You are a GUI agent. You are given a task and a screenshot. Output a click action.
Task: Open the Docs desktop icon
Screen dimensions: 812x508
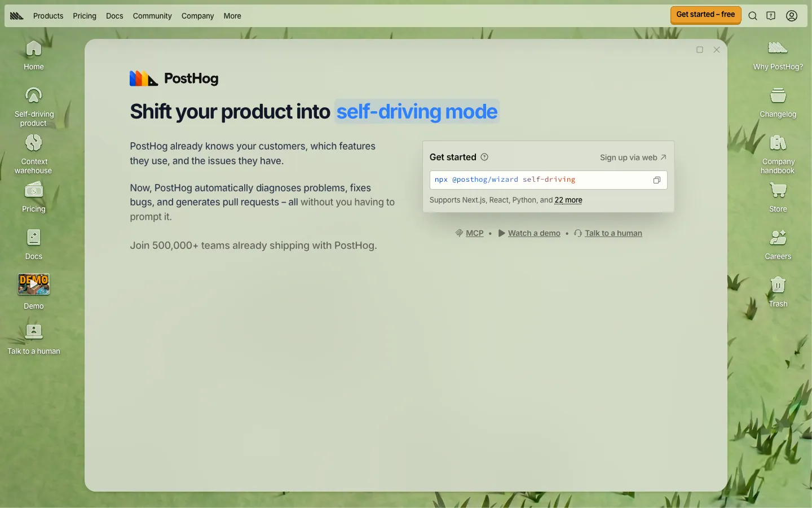(x=34, y=244)
